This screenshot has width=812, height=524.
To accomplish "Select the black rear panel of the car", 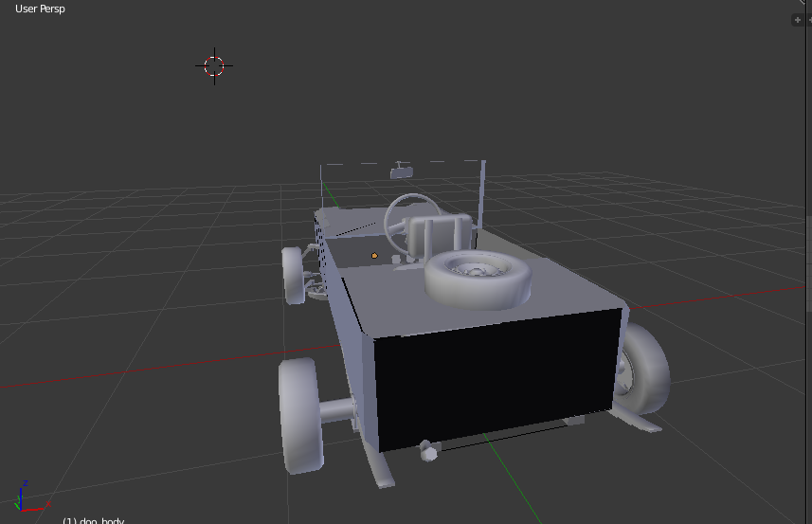I will pyautogui.click(x=497, y=378).
